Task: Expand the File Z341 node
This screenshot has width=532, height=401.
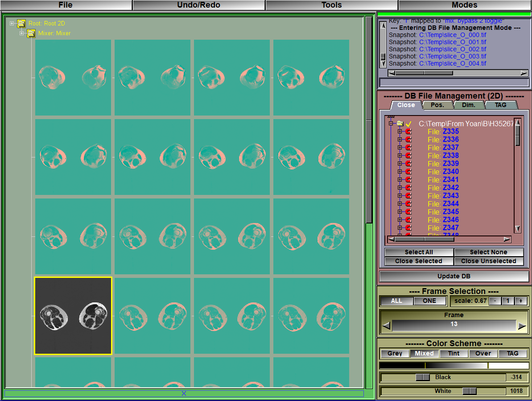Action: [400, 179]
